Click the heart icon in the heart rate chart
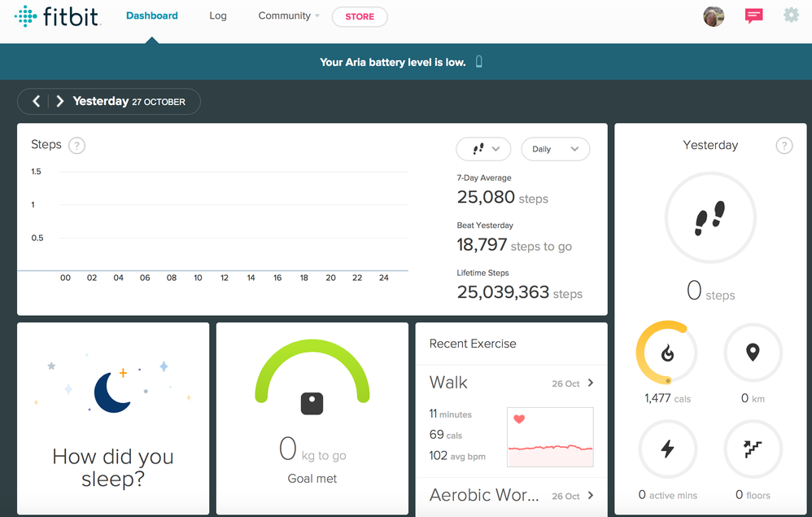The width and height of the screenshot is (812, 517). tap(519, 418)
